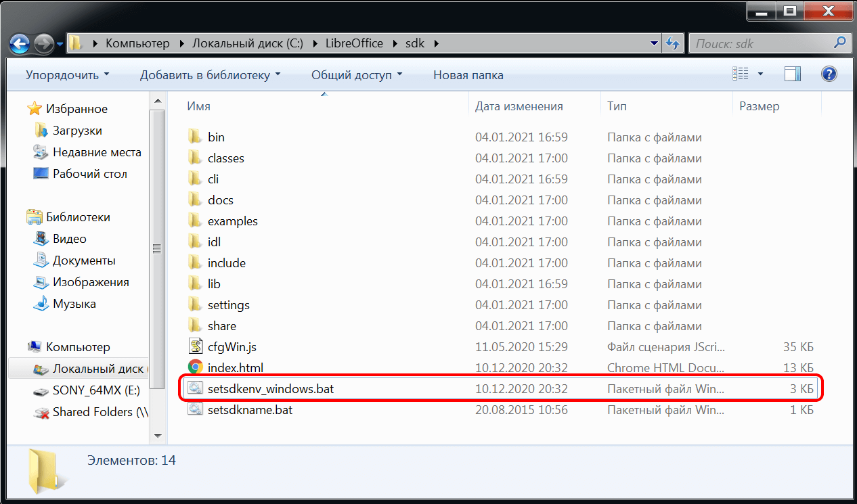Select the examples folder icon
Screen dimensions: 857x504
[x=195, y=221]
